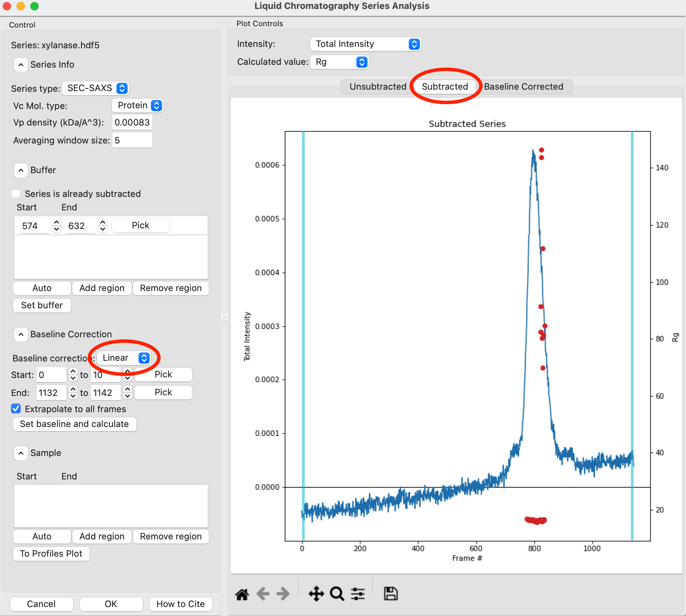Image resolution: width=686 pixels, height=616 pixels.
Task: Open the Baseline correction Linear dropdown
Action: pos(124,358)
